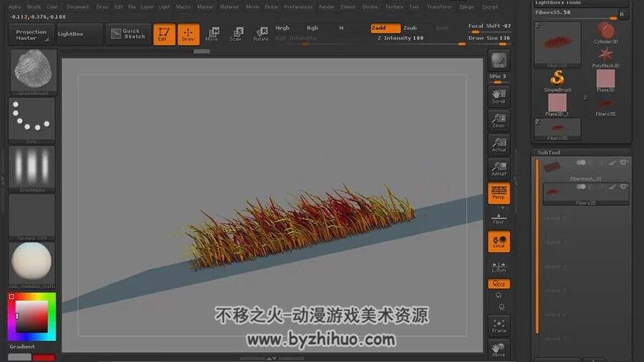Toggle Edit mode button
This screenshot has width=644, height=362.
(164, 34)
